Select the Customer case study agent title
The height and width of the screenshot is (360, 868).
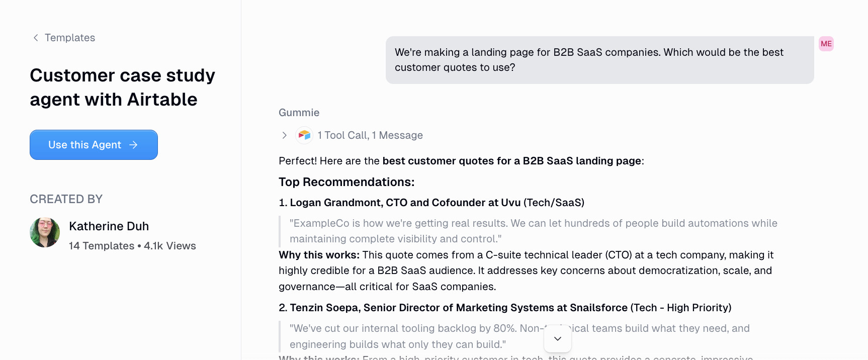pos(122,87)
